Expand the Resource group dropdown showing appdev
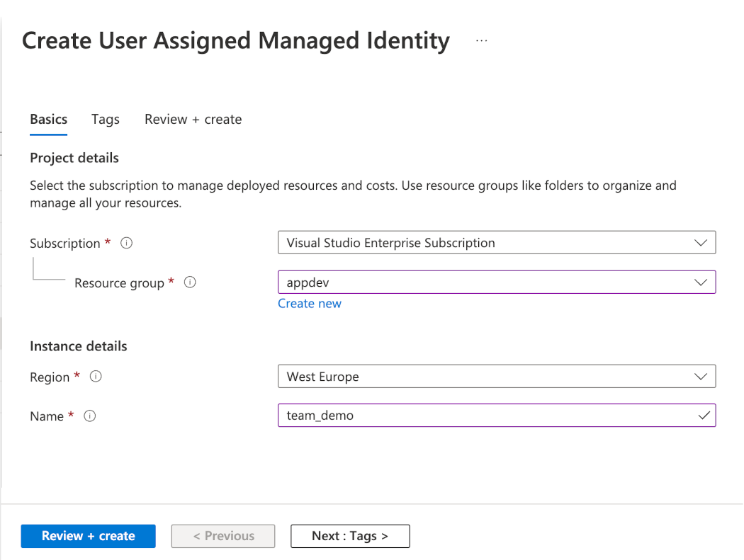The image size is (744, 560). pyautogui.click(x=496, y=282)
